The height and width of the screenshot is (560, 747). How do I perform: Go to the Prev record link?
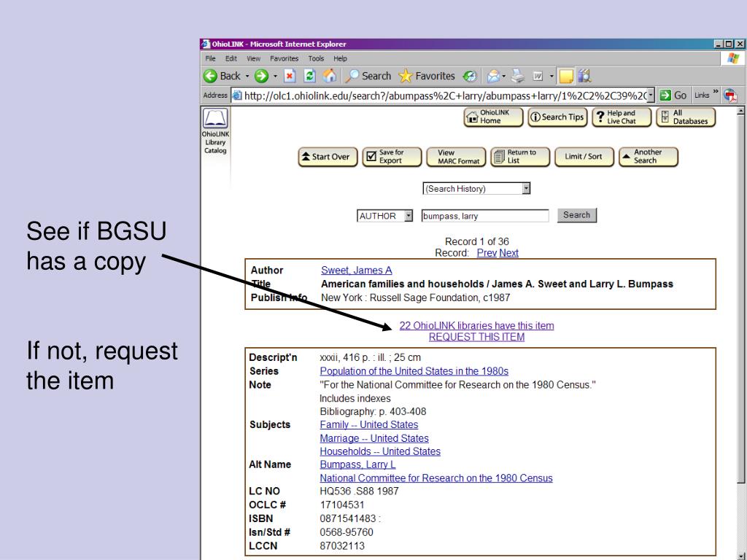487,253
